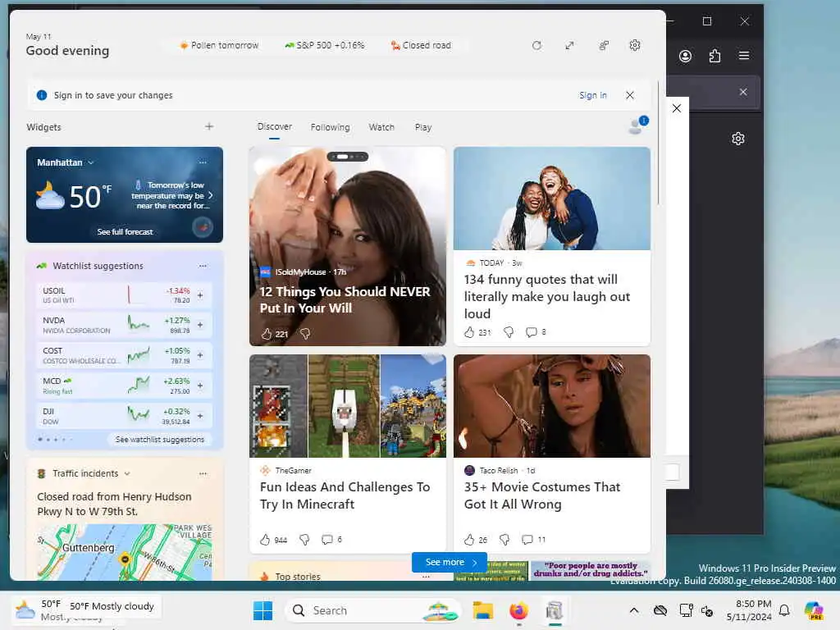The width and height of the screenshot is (840, 630).
Task: Click the Sign in link
Action: pyautogui.click(x=592, y=95)
